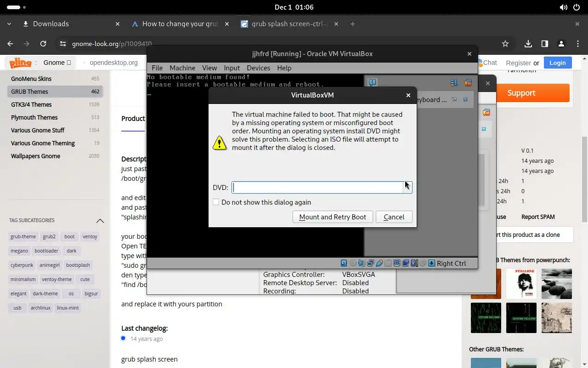The height and width of the screenshot is (368, 588).
Task: Open the Stallone theme thumbnail
Action: coord(521,284)
